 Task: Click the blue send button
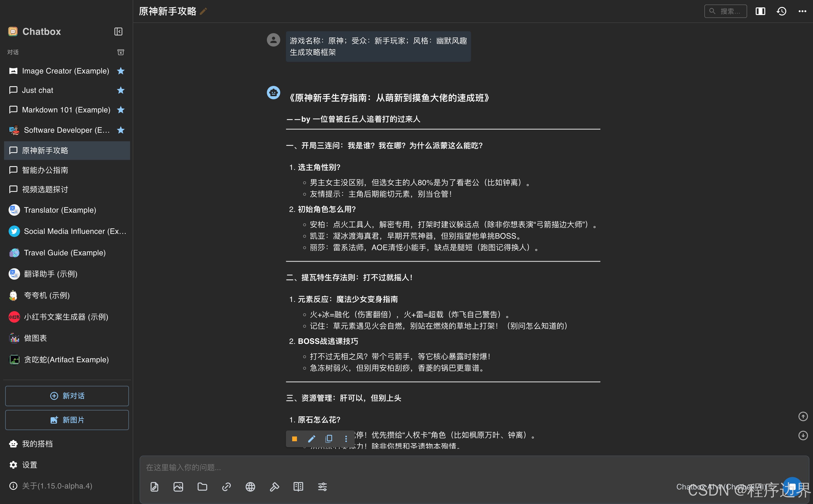792,487
